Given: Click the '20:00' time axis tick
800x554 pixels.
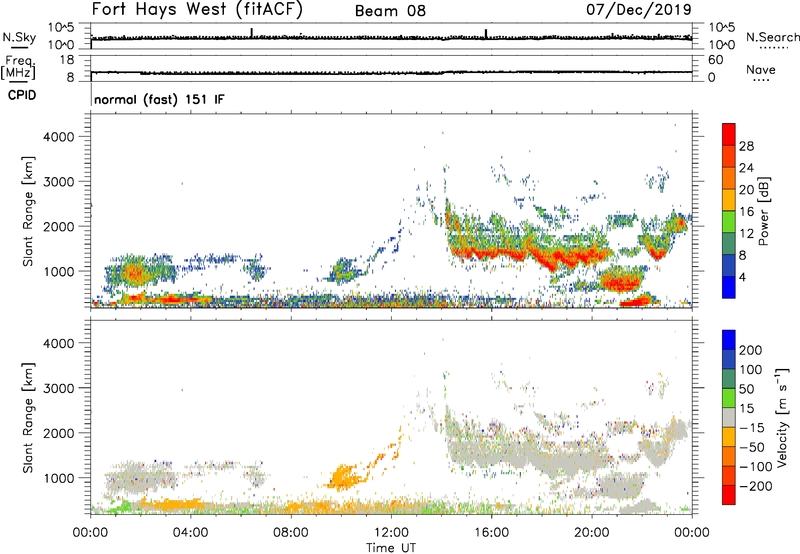Looking at the screenshot, I should (592, 533).
